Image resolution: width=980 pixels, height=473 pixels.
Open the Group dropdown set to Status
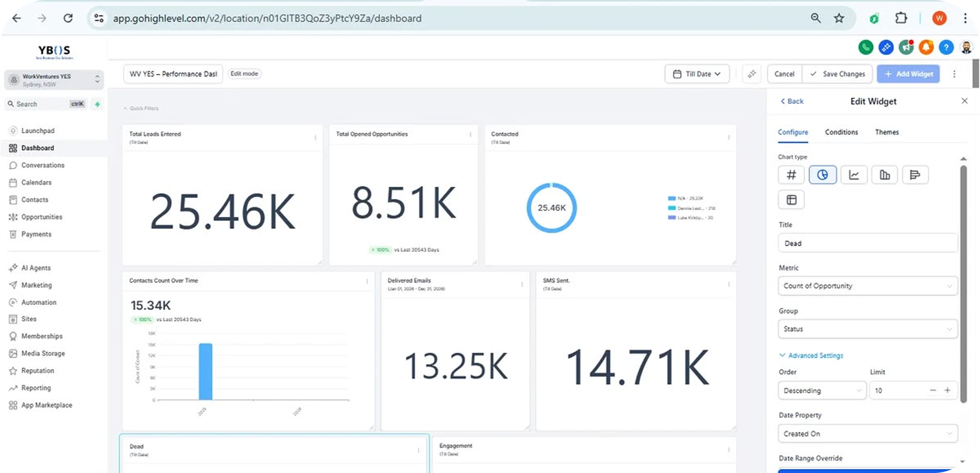(x=868, y=329)
